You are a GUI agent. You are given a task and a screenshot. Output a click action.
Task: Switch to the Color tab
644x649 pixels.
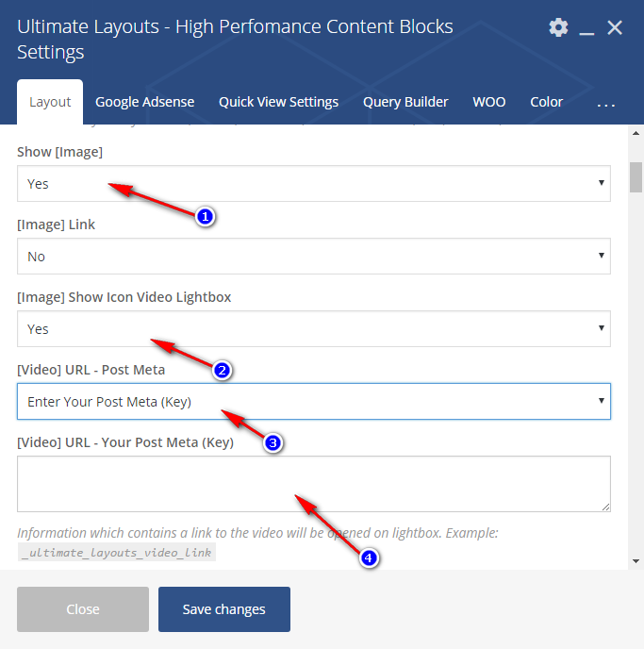click(546, 102)
